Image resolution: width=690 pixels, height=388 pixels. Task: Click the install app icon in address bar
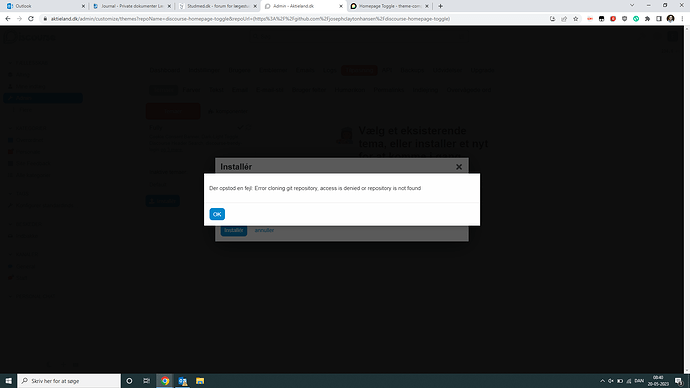point(553,19)
